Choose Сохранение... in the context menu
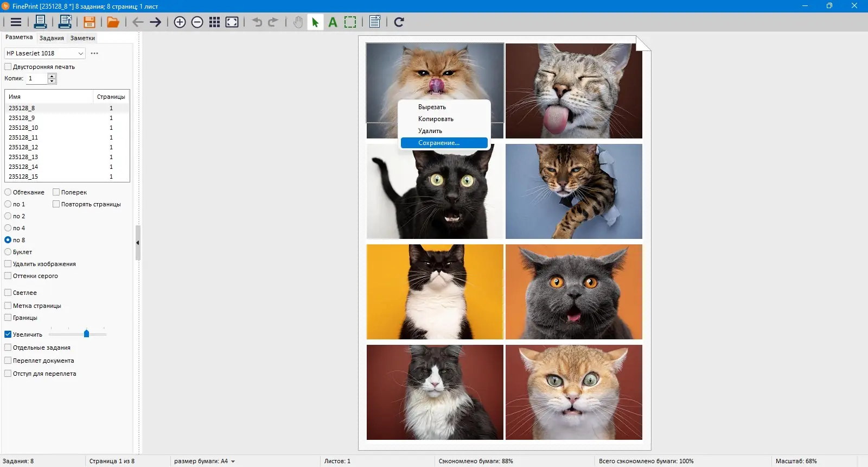The image size is (868, 467). 444,143
